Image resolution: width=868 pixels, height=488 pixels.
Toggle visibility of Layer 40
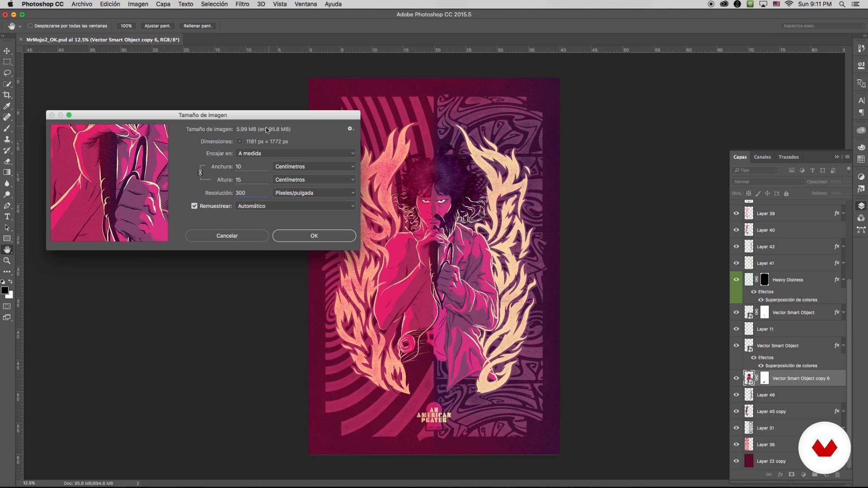point(736,230)
